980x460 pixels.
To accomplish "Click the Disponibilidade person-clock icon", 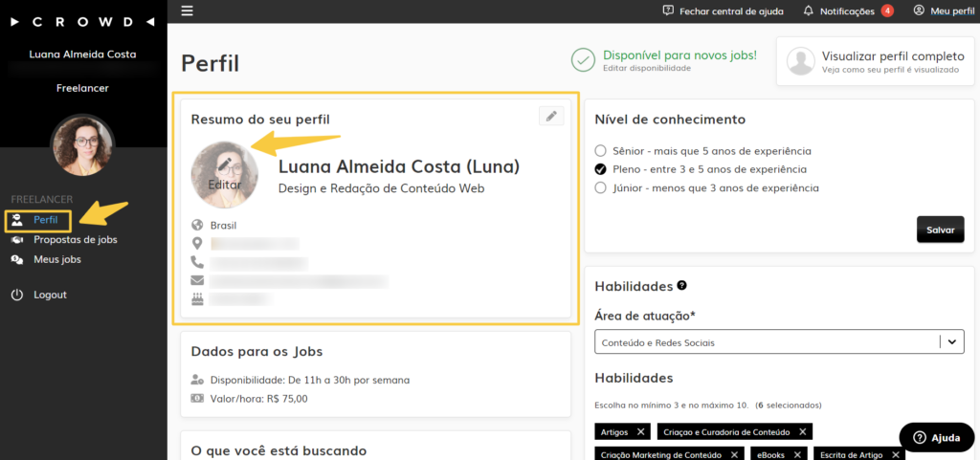I will pyautogui.click(x=197, y=380).
